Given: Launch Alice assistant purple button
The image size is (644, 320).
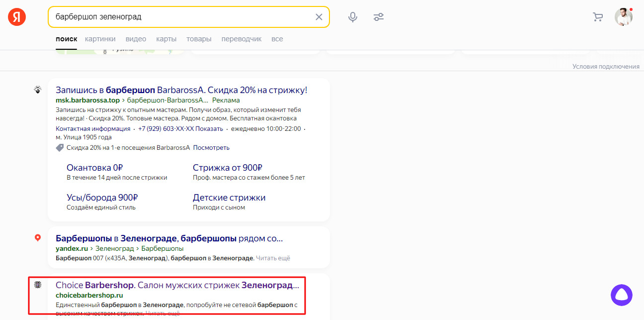Looking at the screenshot, I should tap(621, 295).
